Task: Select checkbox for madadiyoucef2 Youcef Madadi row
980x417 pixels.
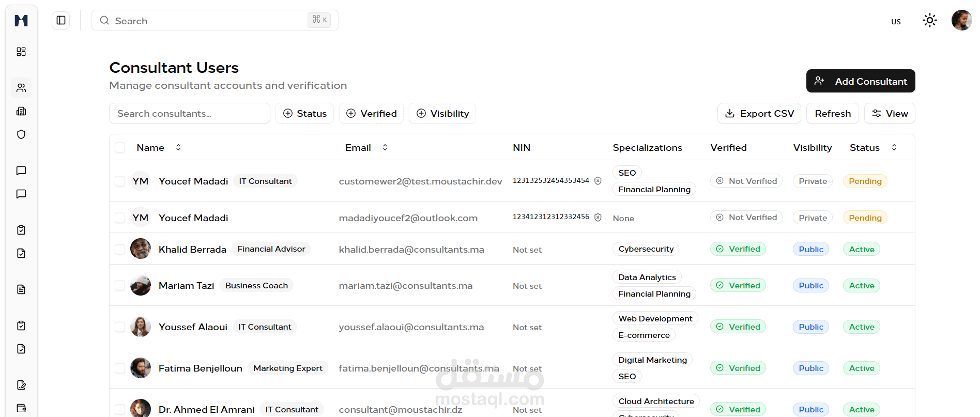Action: click(x=120, y=218)
